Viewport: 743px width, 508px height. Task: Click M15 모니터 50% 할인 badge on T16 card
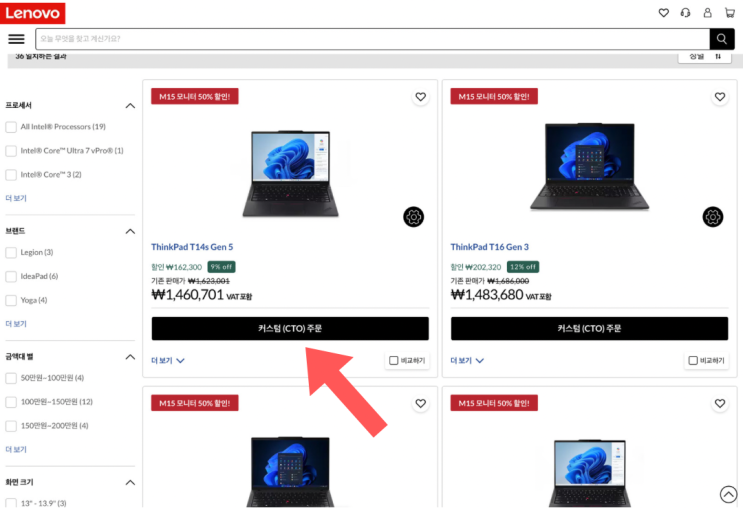pyautogui.click(x=494, y=97)
